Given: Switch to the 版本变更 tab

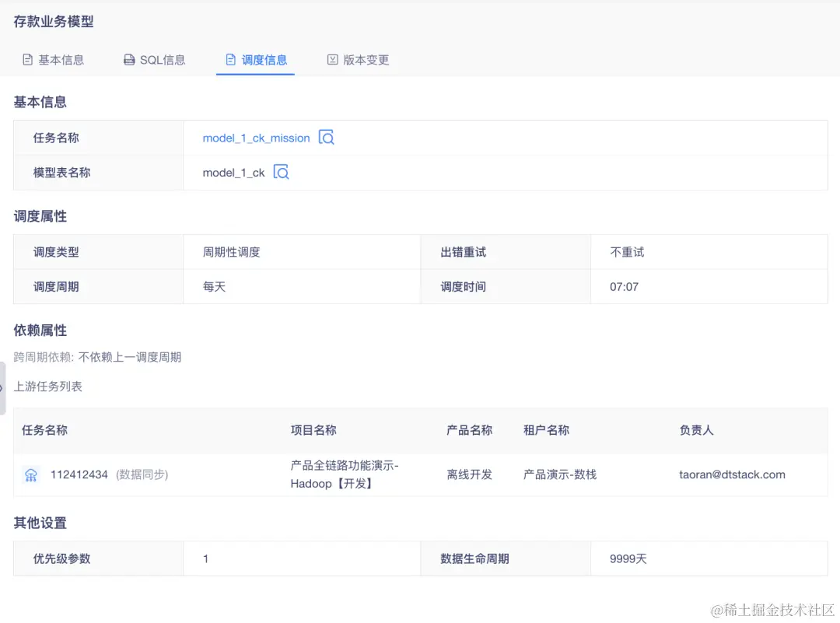Looking at the screenshot, I should tap(366, 59).
